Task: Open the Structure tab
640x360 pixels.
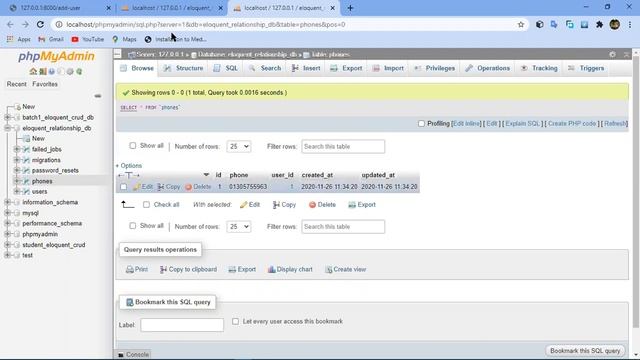Action: click(x=183, y=68)
